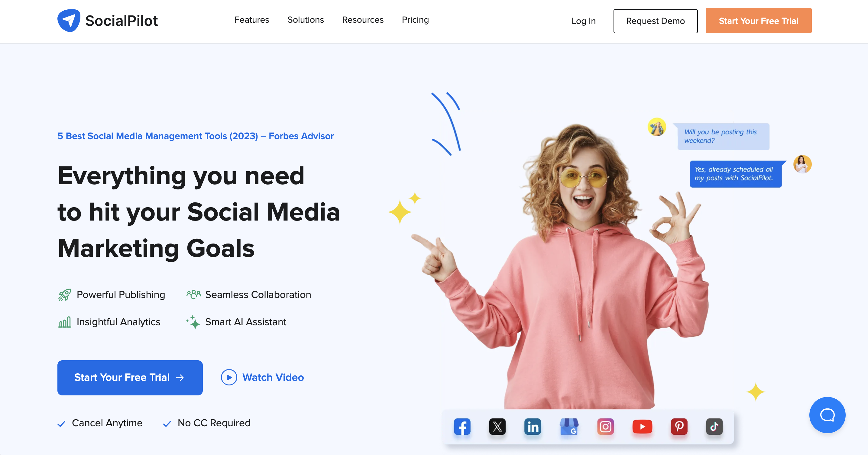The width and height of the screenshot is (868, 455).
Task: Click the Instagram icon
Action: tap(606, 426)
